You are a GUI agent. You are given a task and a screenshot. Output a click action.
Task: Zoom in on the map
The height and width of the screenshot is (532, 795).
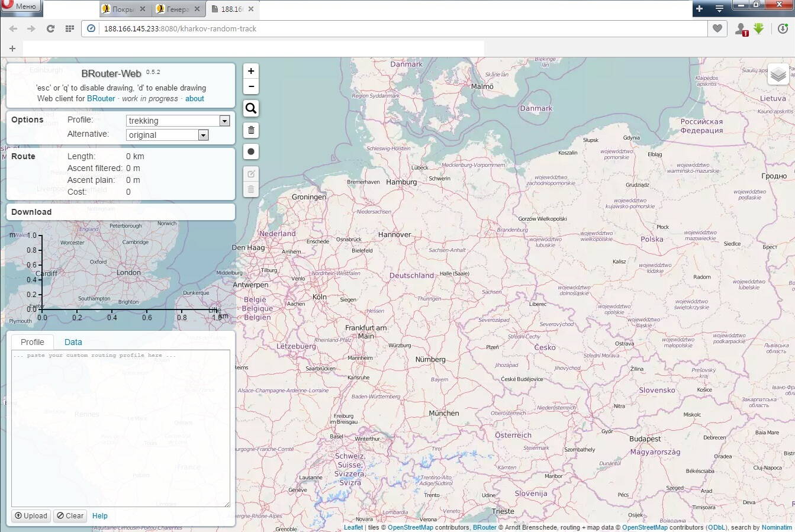click(251, 72)
